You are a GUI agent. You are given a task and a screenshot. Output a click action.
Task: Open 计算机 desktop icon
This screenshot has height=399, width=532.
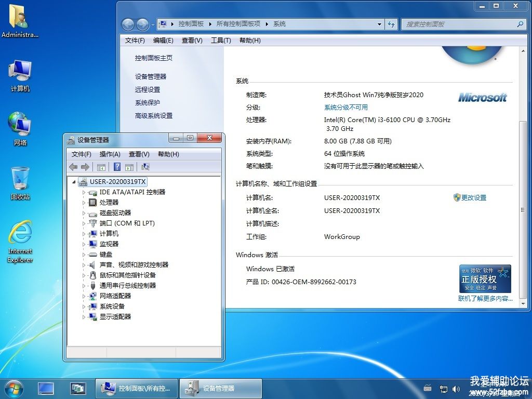coord(20,76)
